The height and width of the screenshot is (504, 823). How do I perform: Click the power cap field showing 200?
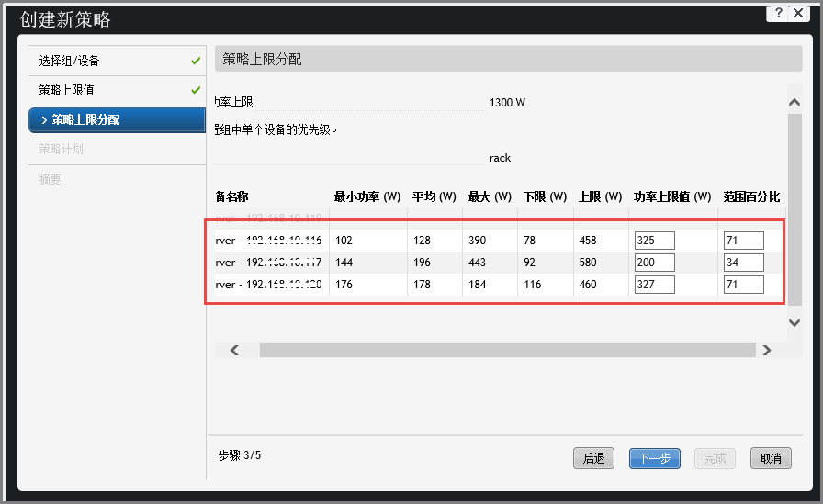click(655, 263)
